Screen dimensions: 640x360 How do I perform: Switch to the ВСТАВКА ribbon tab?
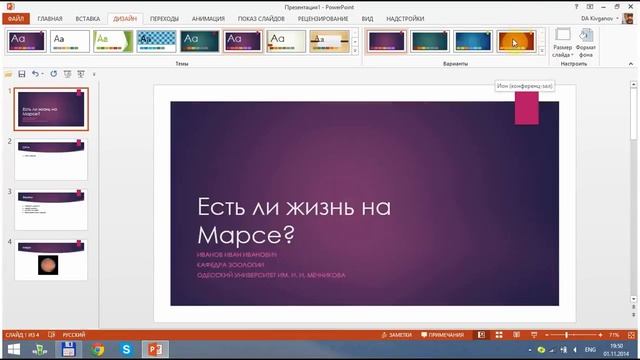(88, 19)
